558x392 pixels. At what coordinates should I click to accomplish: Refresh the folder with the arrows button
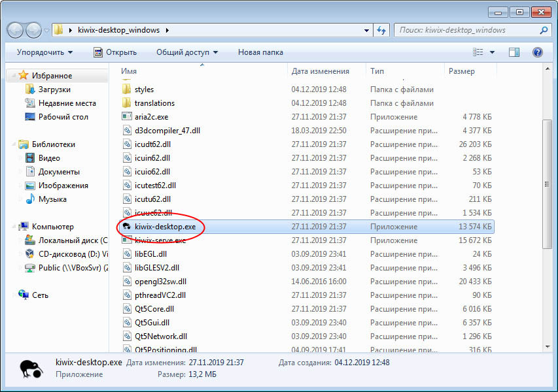click(x=381, y=30)
